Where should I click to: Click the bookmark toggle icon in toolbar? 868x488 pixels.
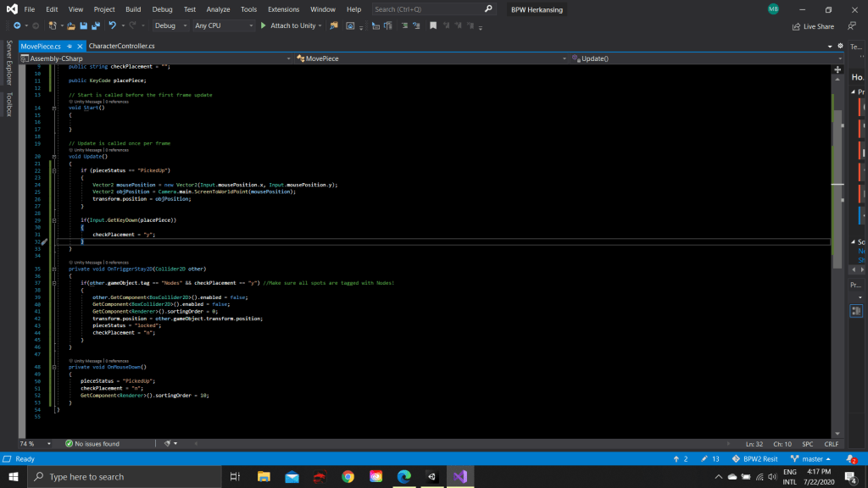pyautogui.click(x=433, y=26)
